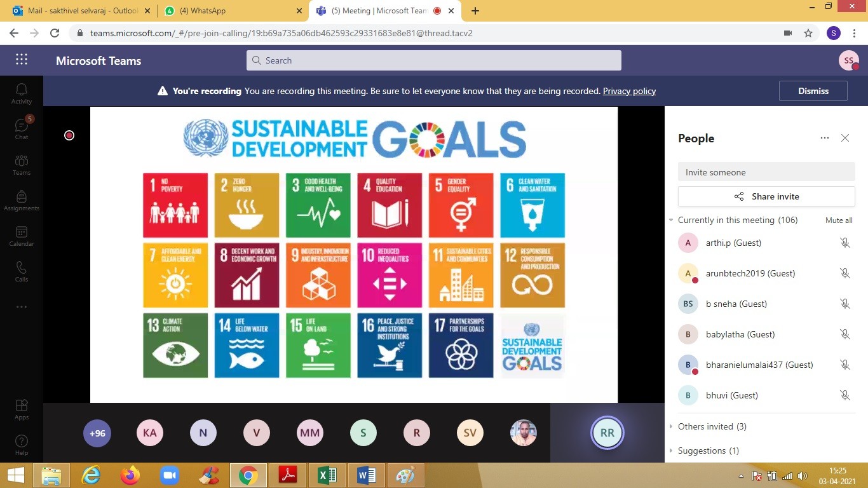Click the Help icon in sidebar
Screen dimensions: 868x488
pos(22,444)
